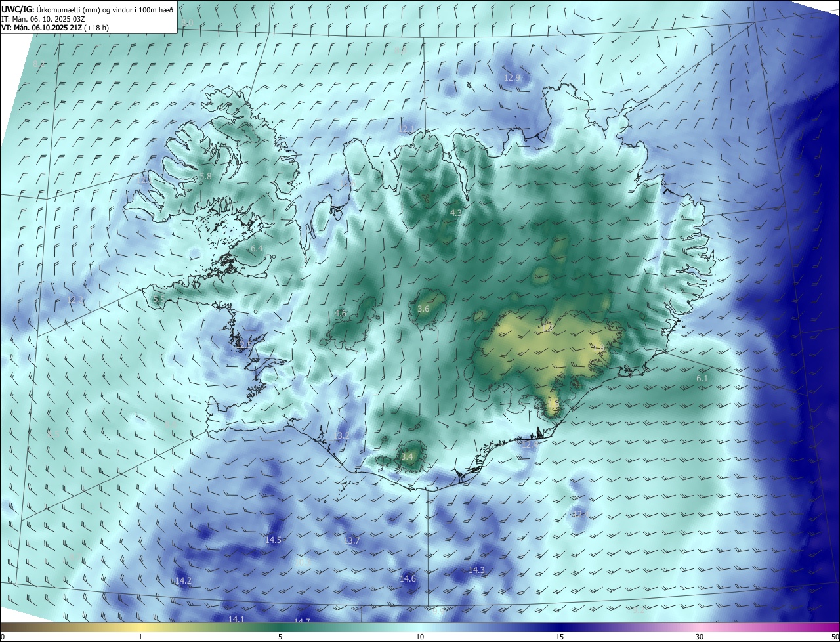Screen dimensions: 840x642
Task: Click the 13.7 value label
Action: [x=352, y=540]
